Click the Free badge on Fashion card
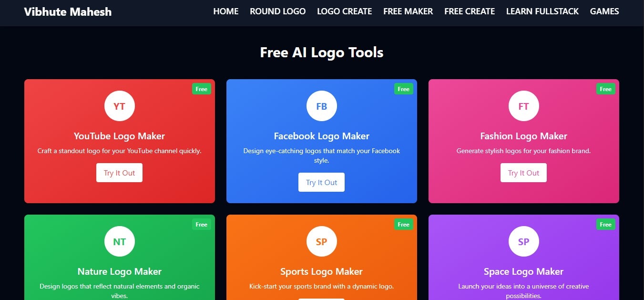 [606, 89]
